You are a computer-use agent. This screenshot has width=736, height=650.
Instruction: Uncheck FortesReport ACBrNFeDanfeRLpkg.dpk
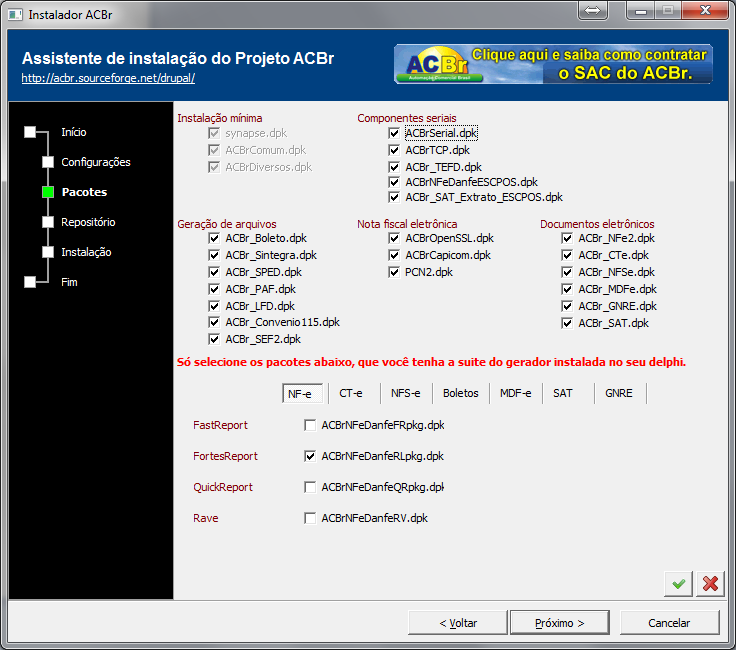(310, 456)
